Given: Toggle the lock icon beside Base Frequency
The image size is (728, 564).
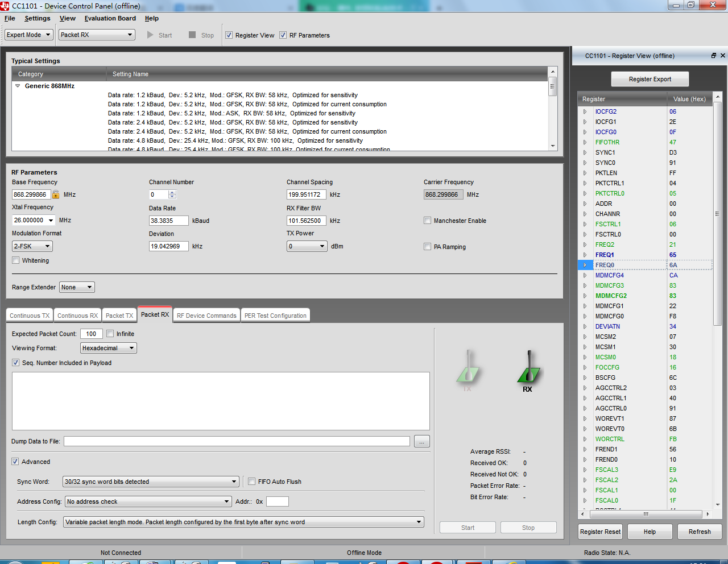Looking at the screenshot, I should [56, 194].
